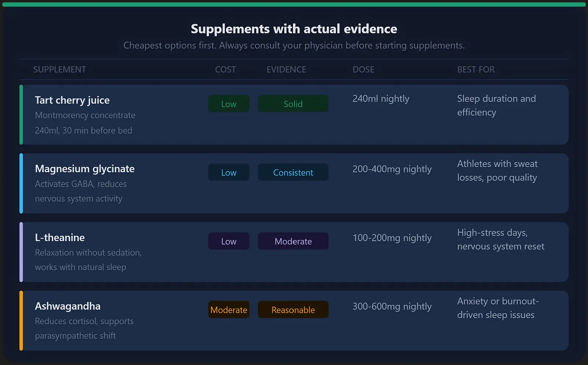The image size is (588, 365).
Task: Click 'Montmorency concentrate' description text
Action: [x=85, y=115]
